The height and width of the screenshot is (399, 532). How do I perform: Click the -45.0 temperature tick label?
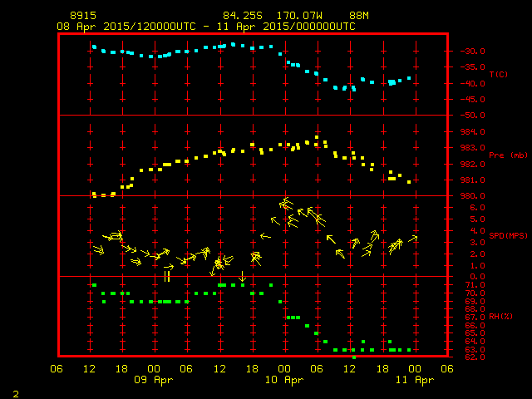[x=472, y=100]
